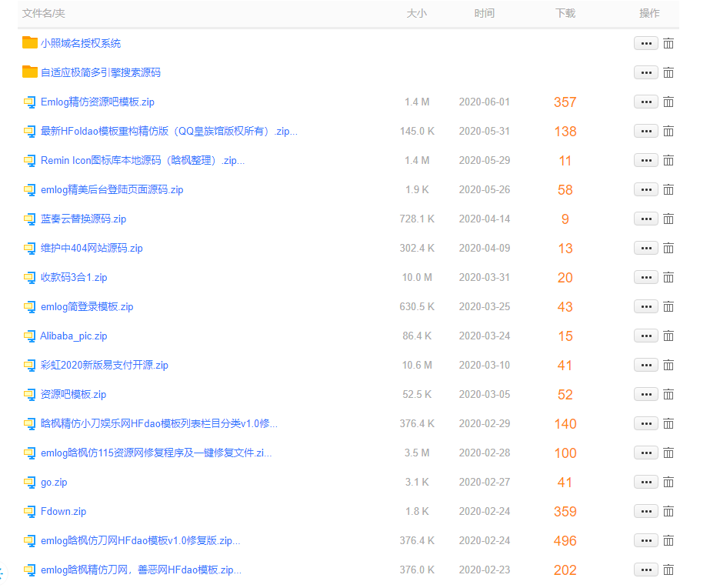Click download count 496 for emlog晗枫仿刀网HFdao模板
The width and height of the screenshot is (710, 588).
click(x=565, y=540)
